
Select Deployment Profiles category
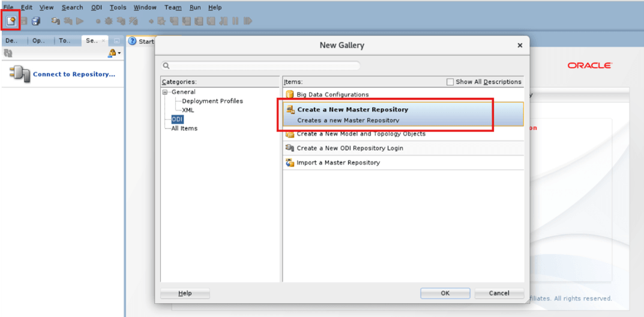coord(212,101)
